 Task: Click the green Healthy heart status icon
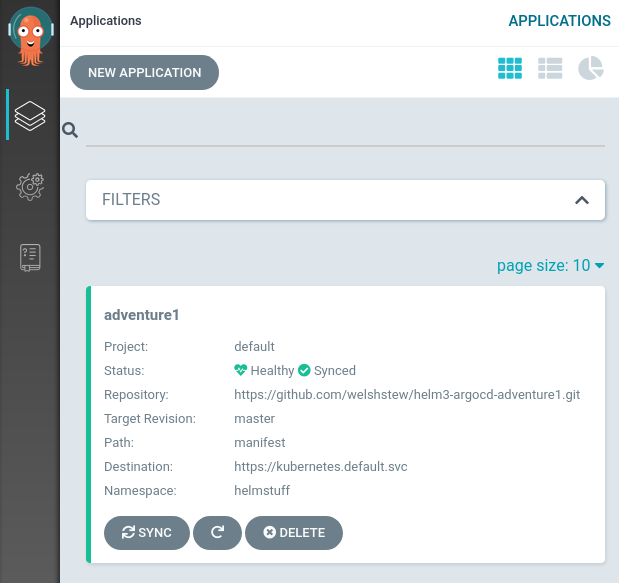pos(240,370)
